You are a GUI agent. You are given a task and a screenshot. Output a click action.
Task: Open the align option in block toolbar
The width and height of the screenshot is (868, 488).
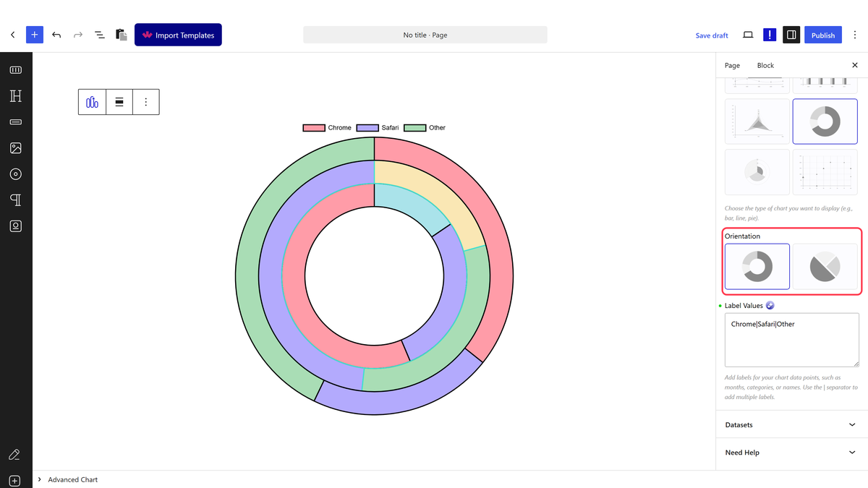(119, 102)
